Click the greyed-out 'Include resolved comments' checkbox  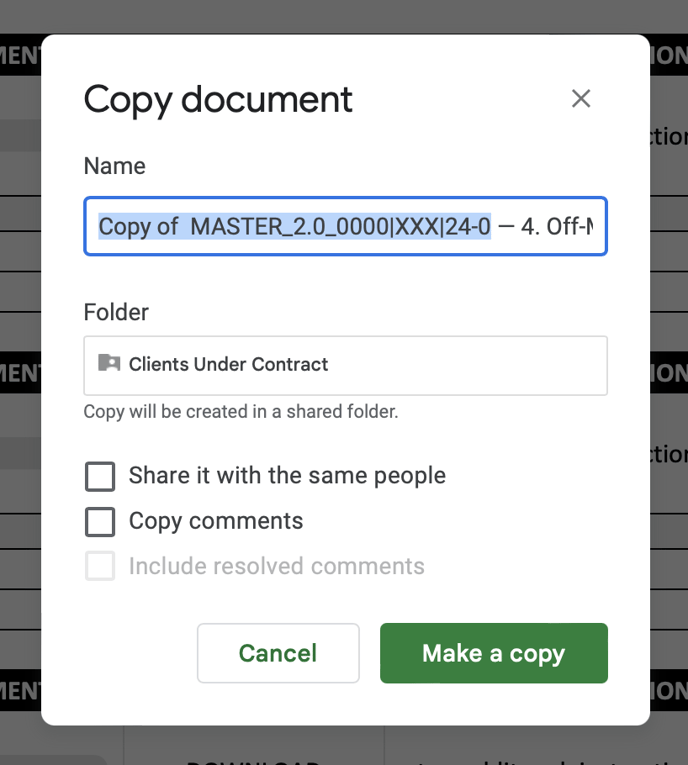[x=100, y=567]
